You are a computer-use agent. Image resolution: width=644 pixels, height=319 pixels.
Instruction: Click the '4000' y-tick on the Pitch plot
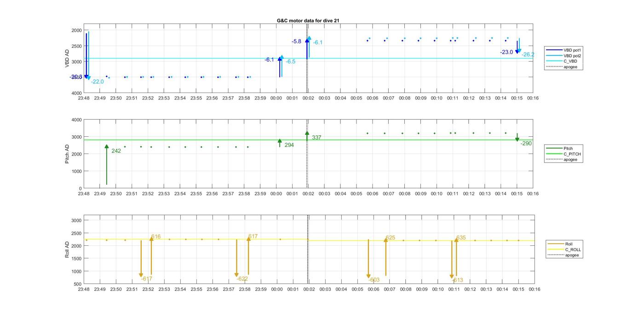(76, 120)
